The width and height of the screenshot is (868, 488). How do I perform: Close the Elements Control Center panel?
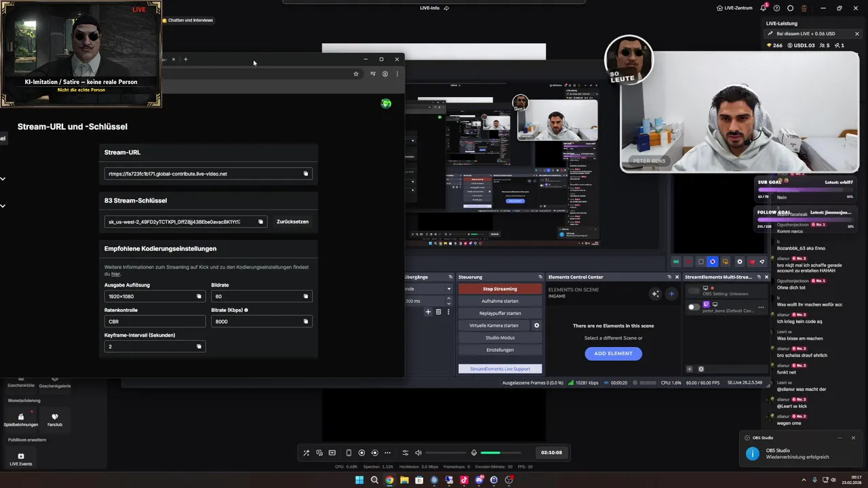point(677,277)
